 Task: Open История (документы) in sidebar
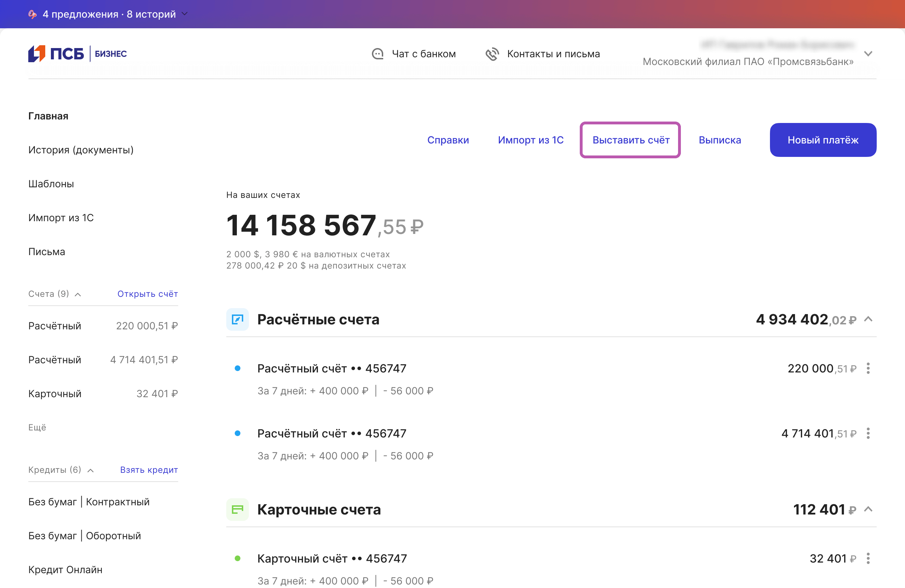(x=81, y=150)
